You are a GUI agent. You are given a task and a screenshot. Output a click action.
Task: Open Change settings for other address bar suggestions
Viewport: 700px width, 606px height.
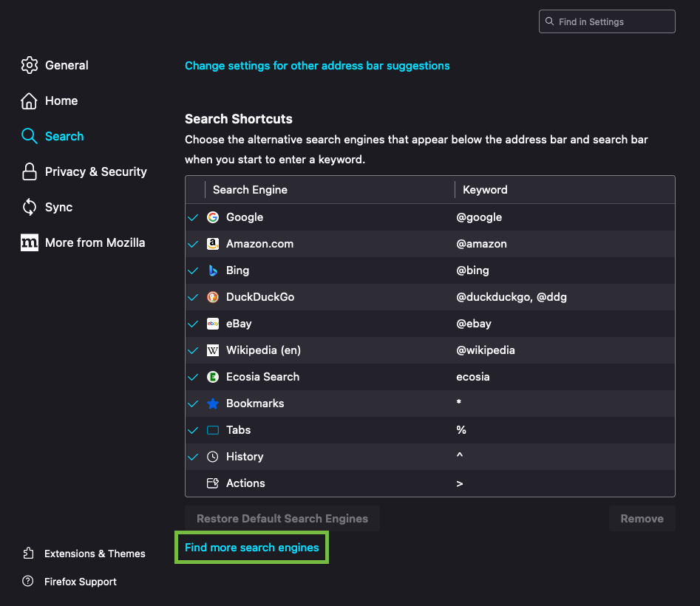point(317,66)
